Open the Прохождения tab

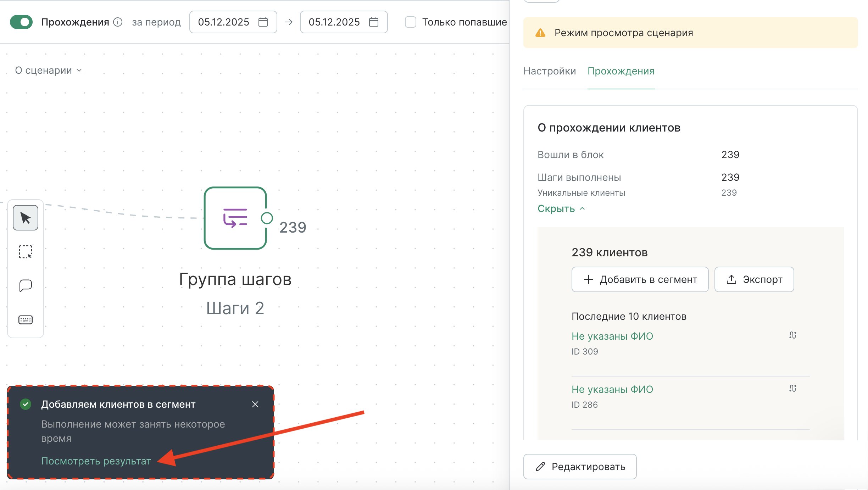pos(621,71)
